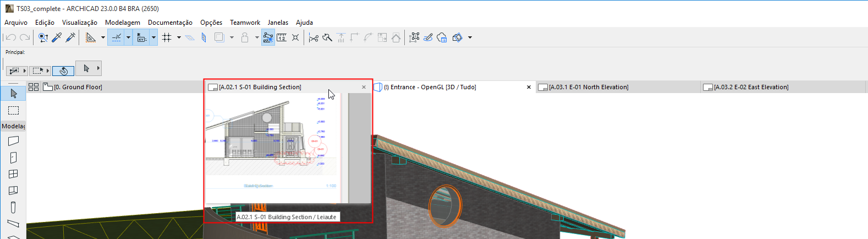868x239 pixels.
Task: Click the BIMcloud settings icon
Action: (x=442, y=37)
